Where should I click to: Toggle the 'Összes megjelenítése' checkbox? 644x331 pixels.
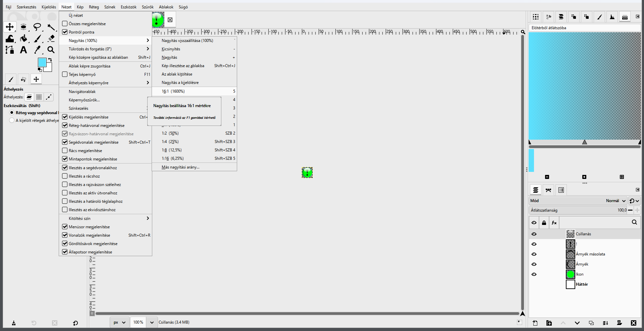65,24
